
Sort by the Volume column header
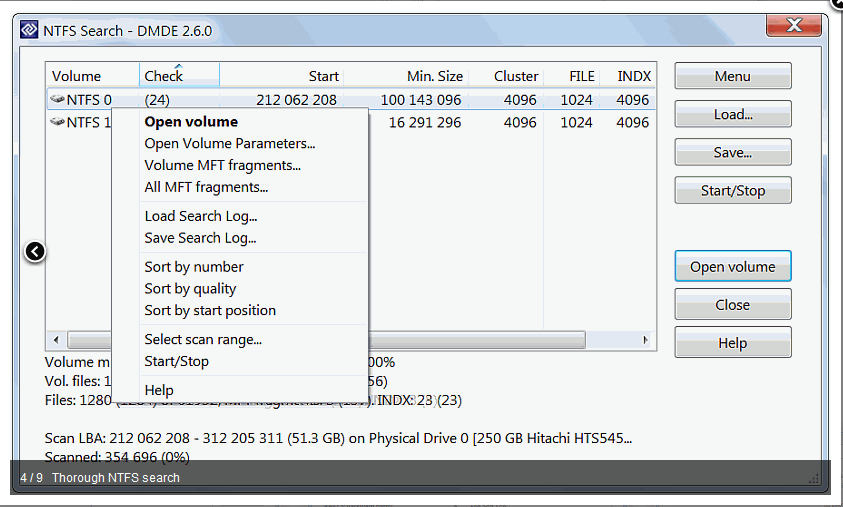pos(92,76)
